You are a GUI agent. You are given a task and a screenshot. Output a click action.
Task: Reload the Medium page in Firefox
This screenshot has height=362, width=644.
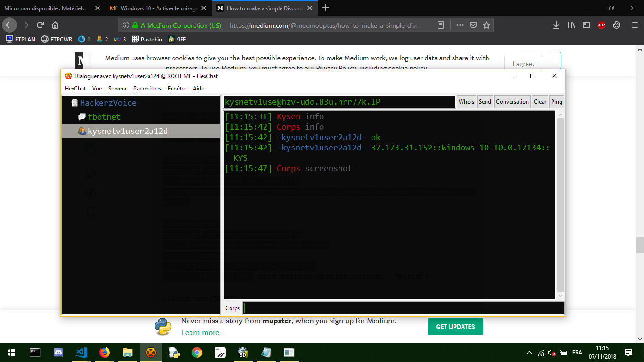[40, 25]
